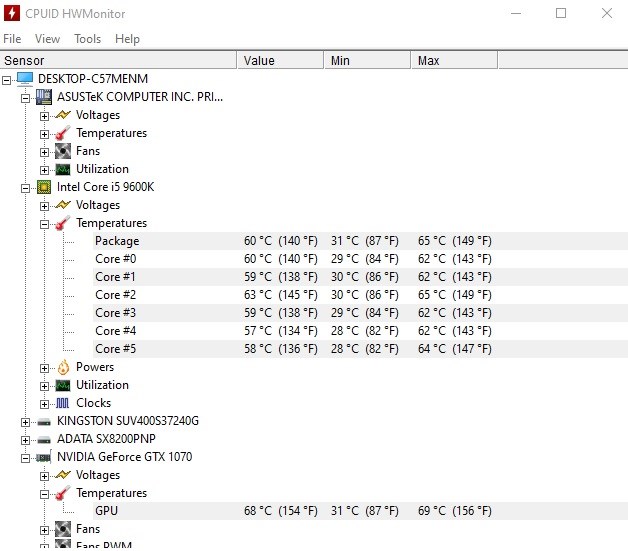Select the Core #2 row
628x551 pixels.
point(360,295)
